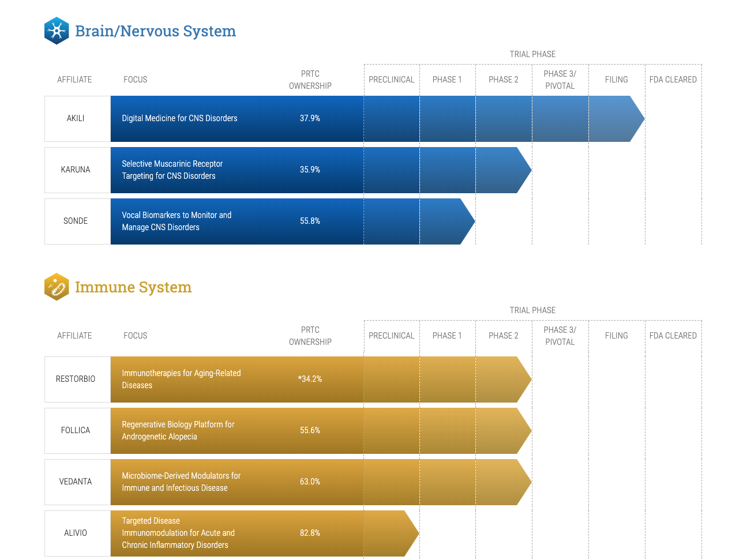Click PHASE 1 header in Immune System table

pos(447,336)
